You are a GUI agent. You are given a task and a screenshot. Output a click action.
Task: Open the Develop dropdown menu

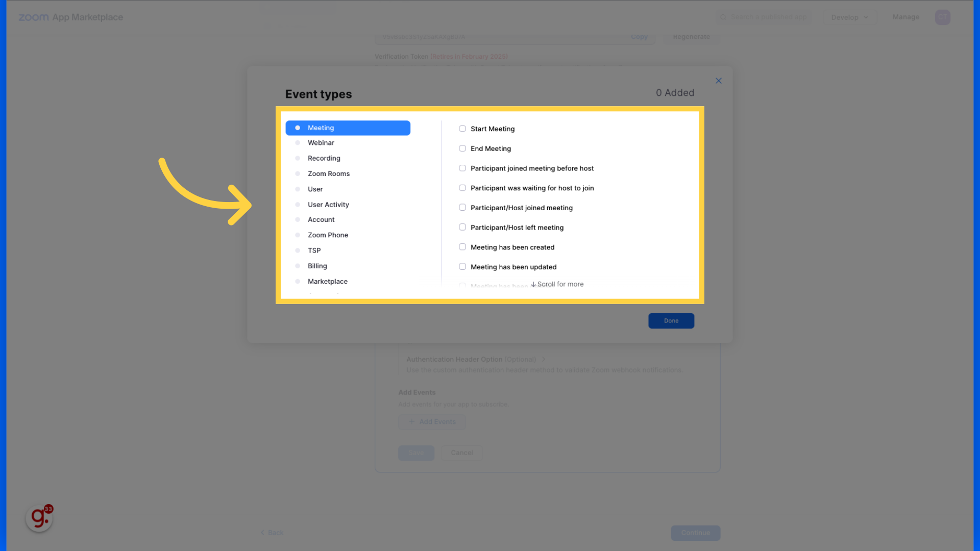(x=849, y=17)
